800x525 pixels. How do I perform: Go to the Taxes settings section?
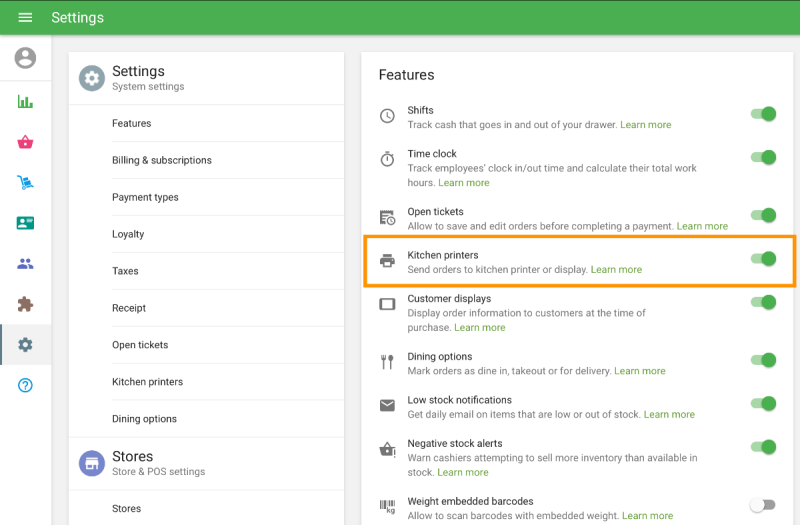(125, 271)
